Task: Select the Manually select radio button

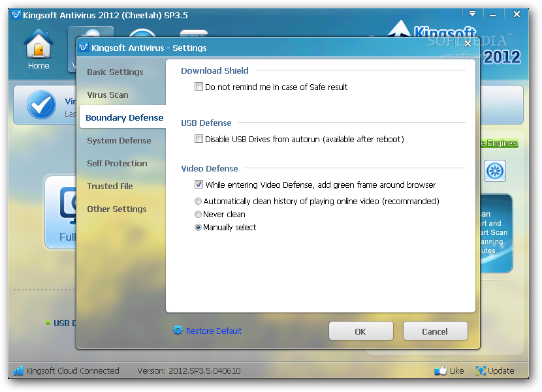Action: [x=198, y=228]
